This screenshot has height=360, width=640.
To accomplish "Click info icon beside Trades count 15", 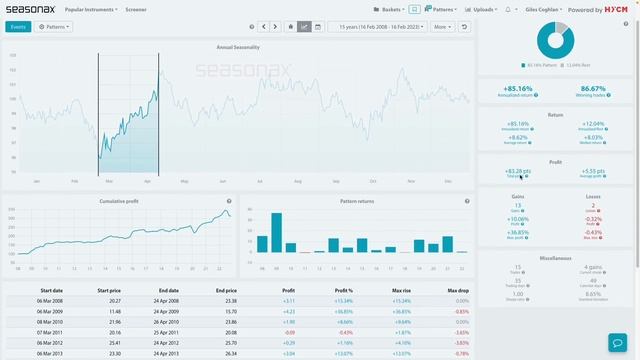I will tap(523, 272).
